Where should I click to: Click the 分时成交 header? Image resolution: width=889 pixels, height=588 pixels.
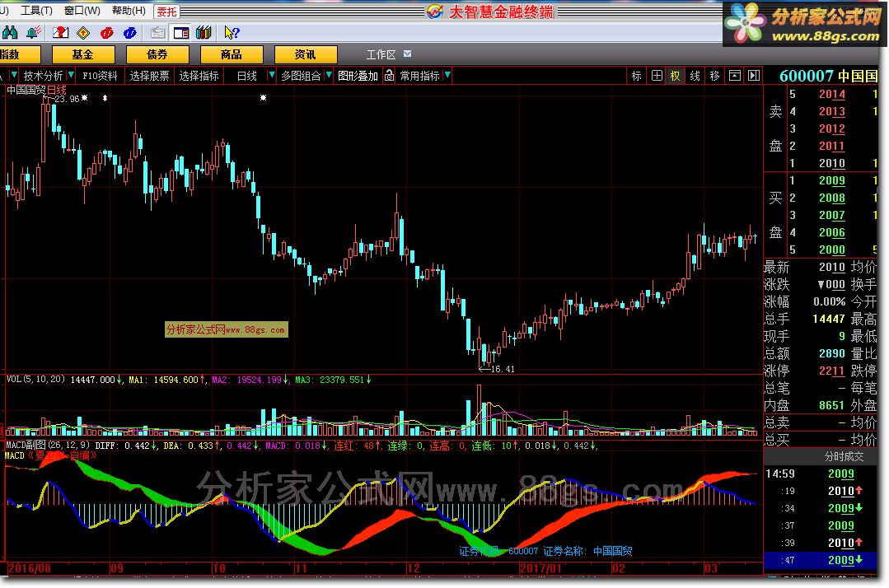pyautogui.click(x=844, y=456)
